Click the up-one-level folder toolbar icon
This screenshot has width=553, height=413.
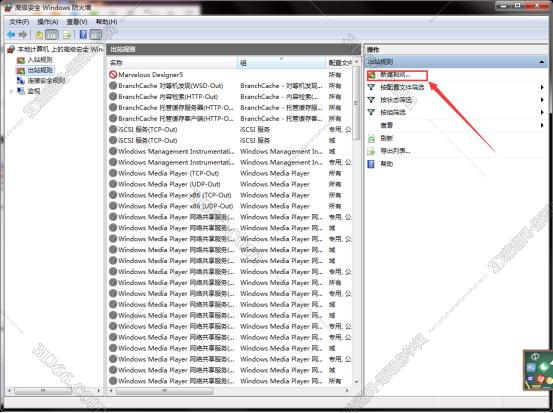click(39, 35)
